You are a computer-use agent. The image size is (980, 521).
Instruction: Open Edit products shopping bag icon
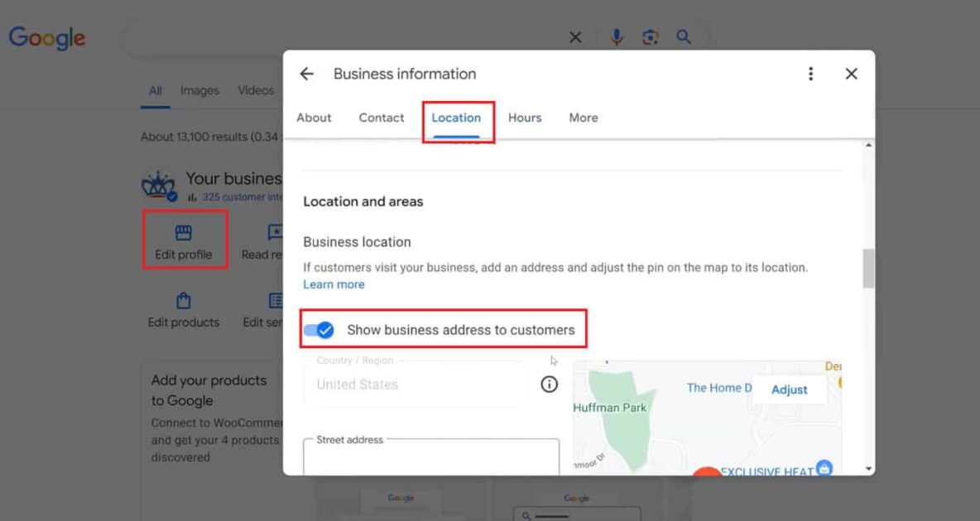point(183,300)
